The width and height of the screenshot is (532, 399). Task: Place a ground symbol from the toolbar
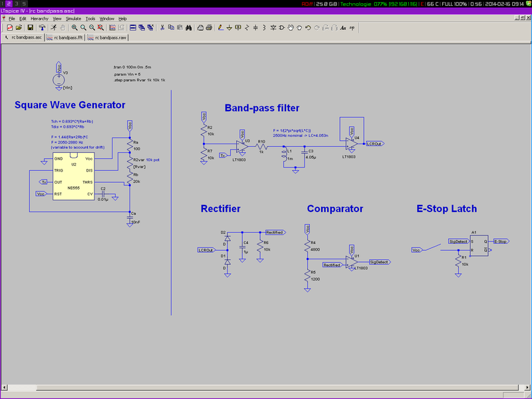point(229,28)
